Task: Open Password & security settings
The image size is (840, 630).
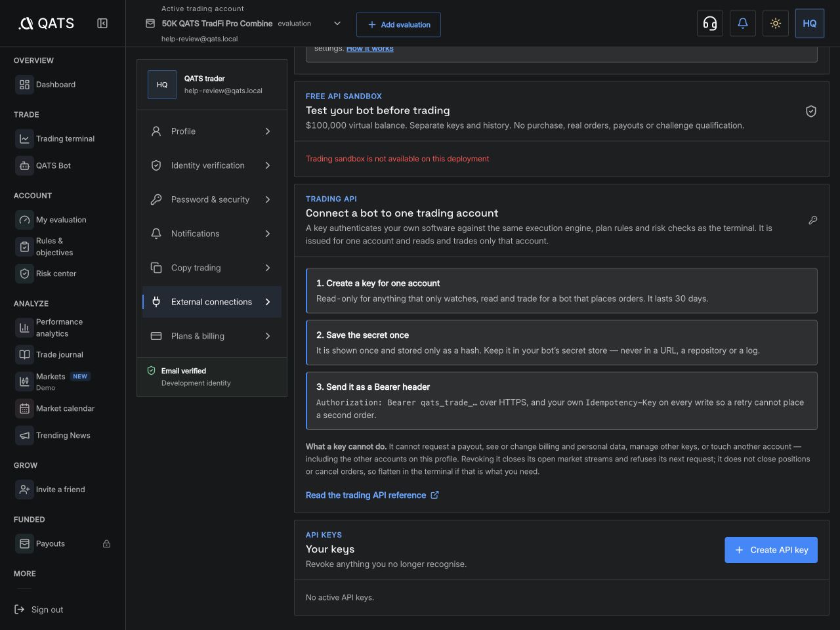Action: 212,199
